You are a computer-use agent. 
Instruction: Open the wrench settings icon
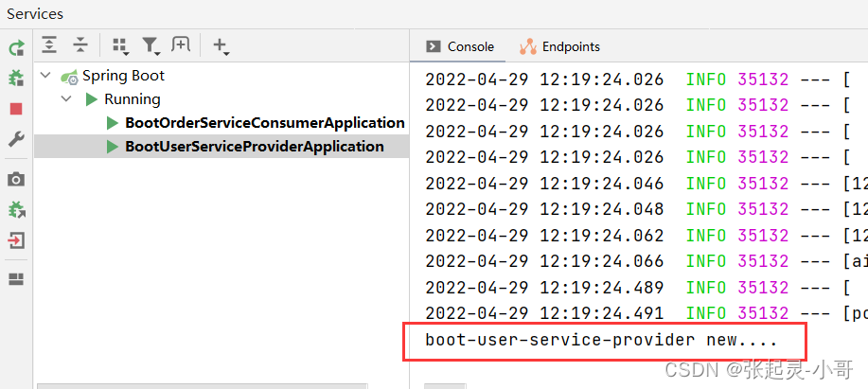point(16,139)
